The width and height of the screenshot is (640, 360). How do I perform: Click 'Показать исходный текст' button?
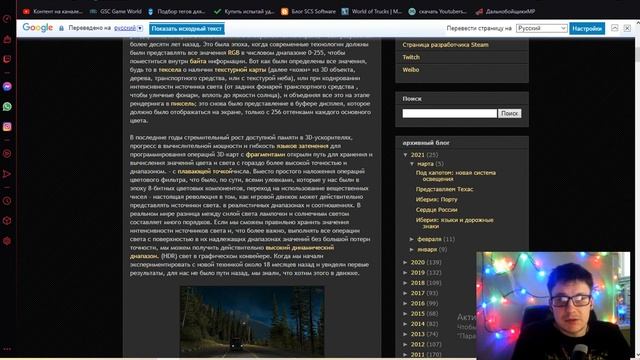[187, 29]
